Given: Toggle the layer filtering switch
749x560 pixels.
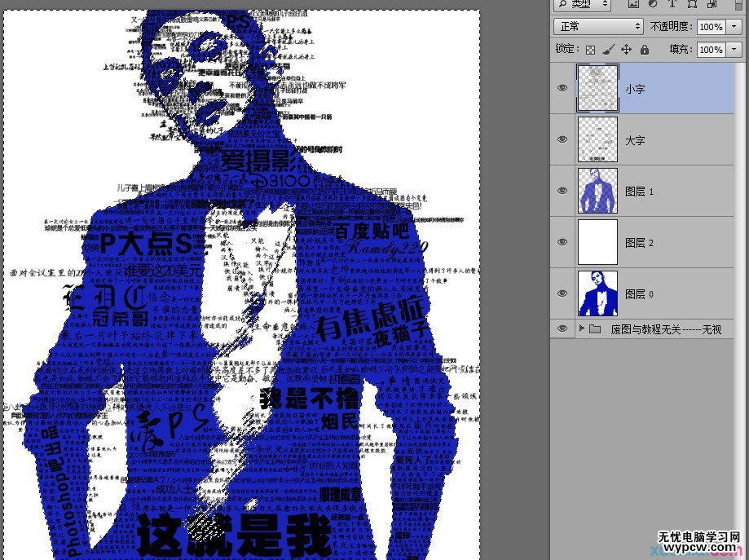Looking at the screenshot, I should pyautogui.click(x=738, y=4).
